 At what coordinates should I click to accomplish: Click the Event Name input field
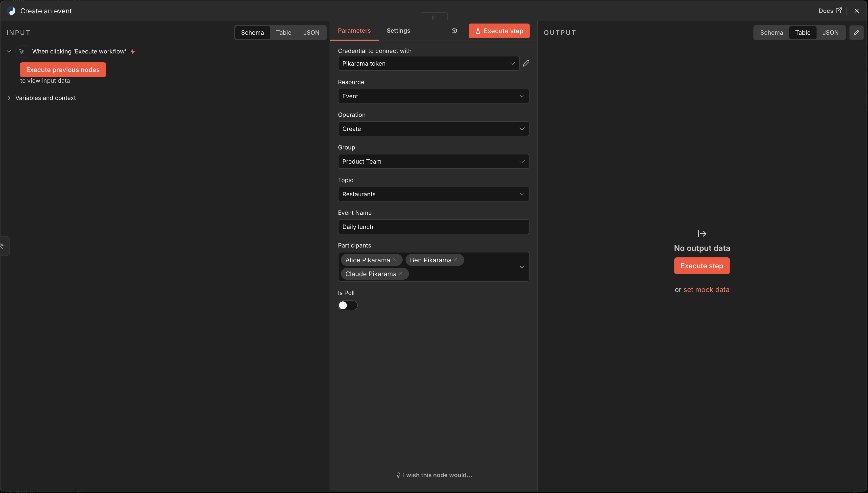point(433,227)
